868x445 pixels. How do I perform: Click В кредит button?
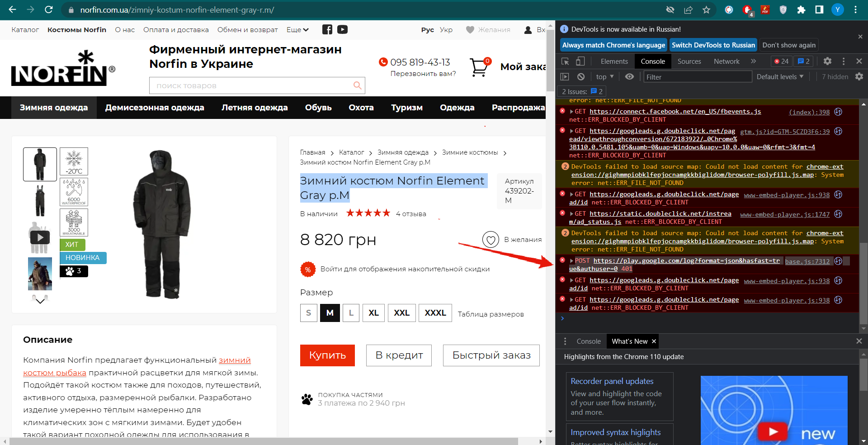[x=399, y=355]
